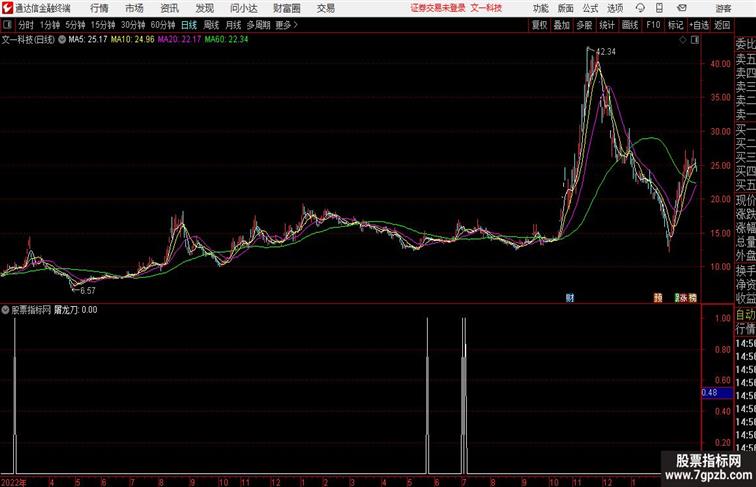The image size is (756, 487).
Task: Open the 问小达 menu
Action: (244, 8)
